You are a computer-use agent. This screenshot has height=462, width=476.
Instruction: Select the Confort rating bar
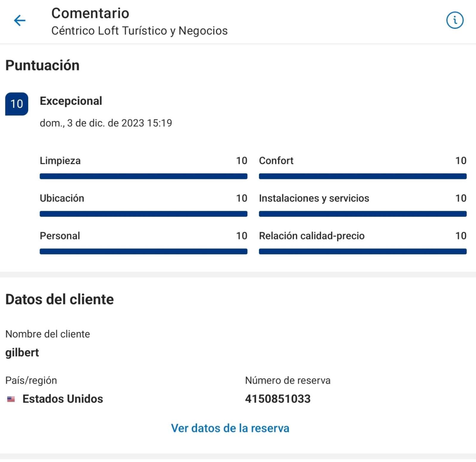point(363,176)
